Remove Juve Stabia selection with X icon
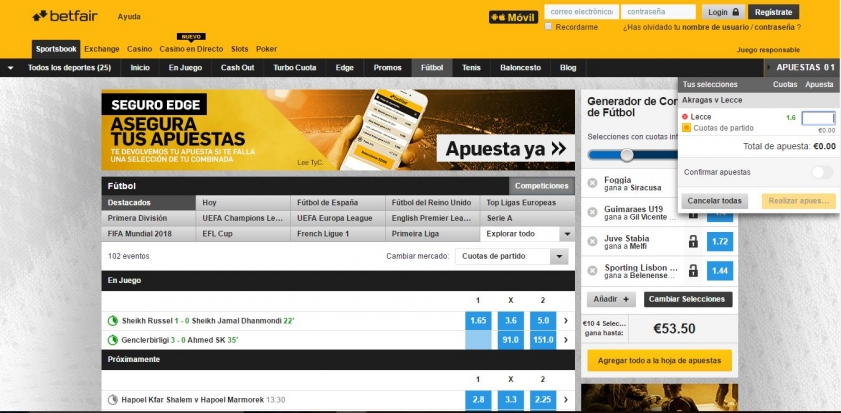Viewport: 841px width, 413px height. coord(592,241)
